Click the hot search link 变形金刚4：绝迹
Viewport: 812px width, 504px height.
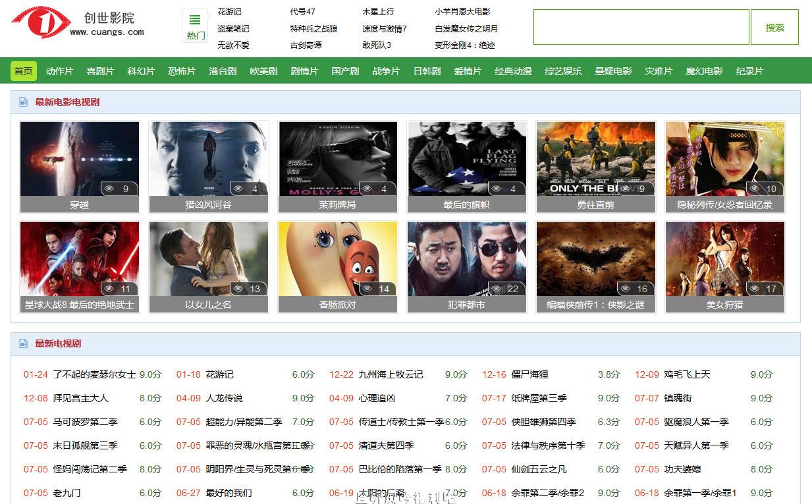tap(465, 45)
